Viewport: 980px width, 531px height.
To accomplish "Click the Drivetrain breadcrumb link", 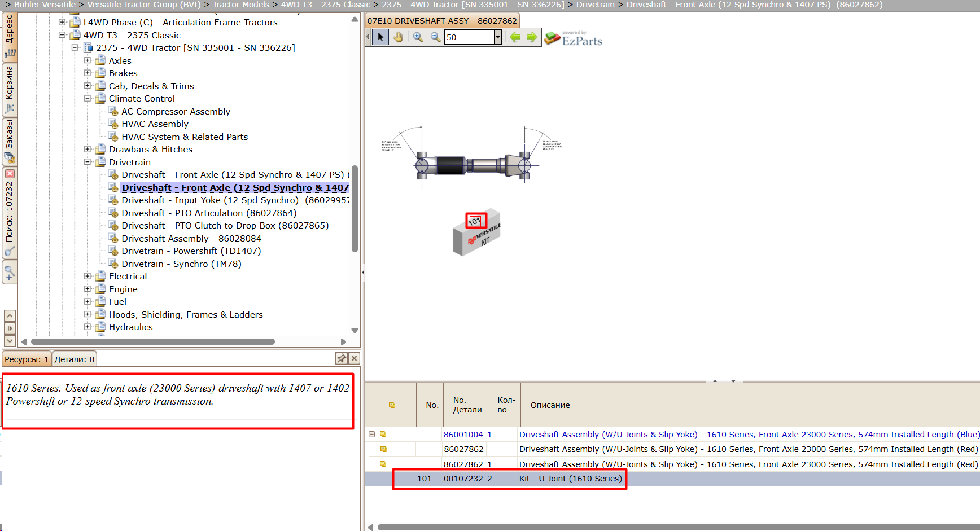I will (x=596, y=5).
